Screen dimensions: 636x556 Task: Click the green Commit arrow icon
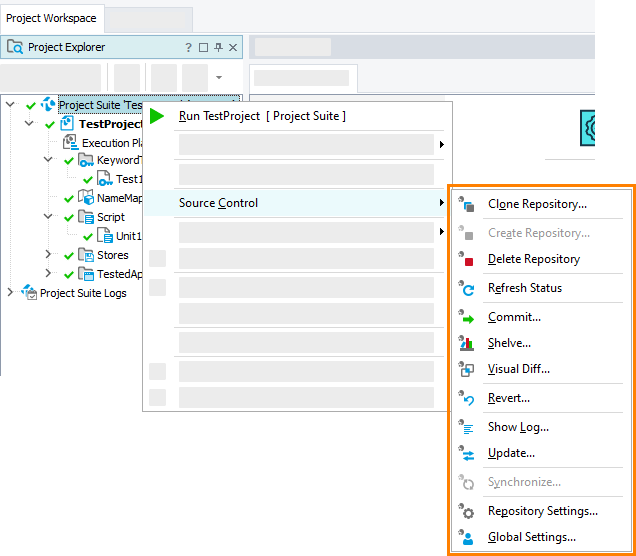(467, 318)
